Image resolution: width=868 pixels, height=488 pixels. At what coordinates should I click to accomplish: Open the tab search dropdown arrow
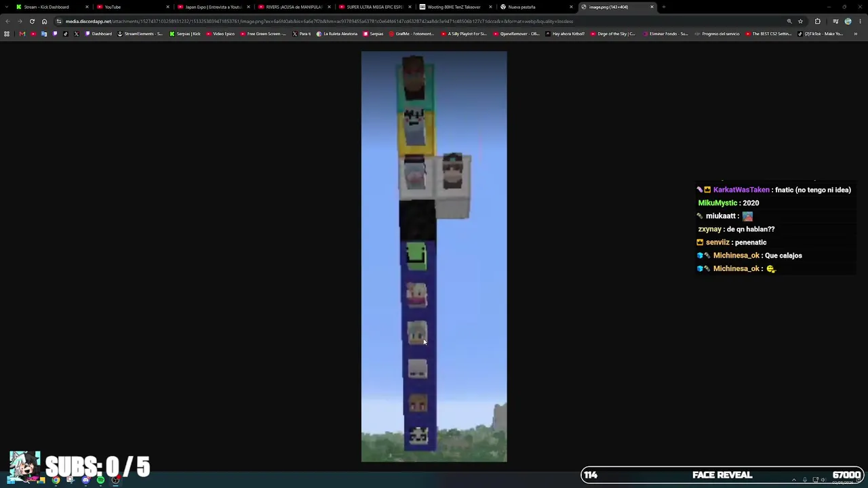pyautogui.click(x=7, y=7)
